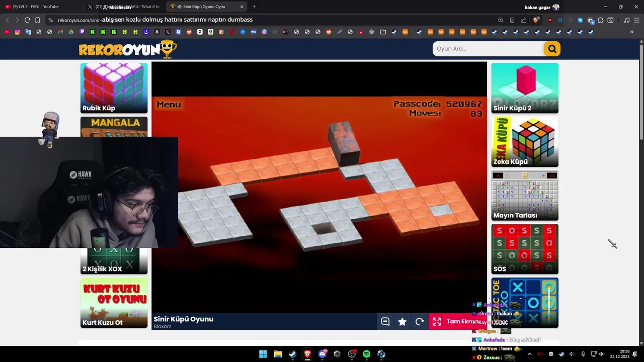The width and height of the screenshot is (644, 362).
Task: Click the browser back arrow
Action: coord(7,20)
